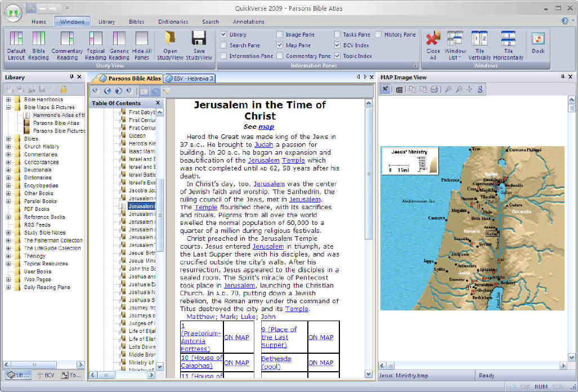Tile windows horizontally
Viewport: 578px width, 392px height.
[508, 46]
